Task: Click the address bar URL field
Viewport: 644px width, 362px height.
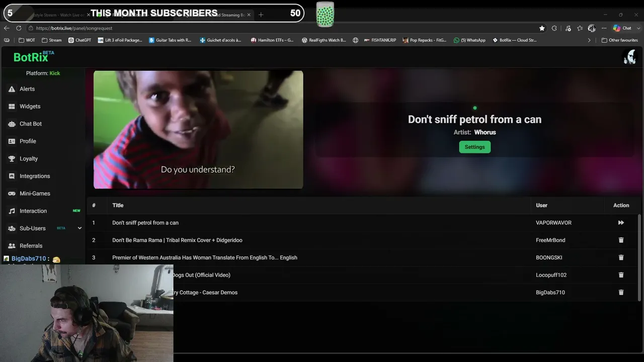Action: click(282, 28)
